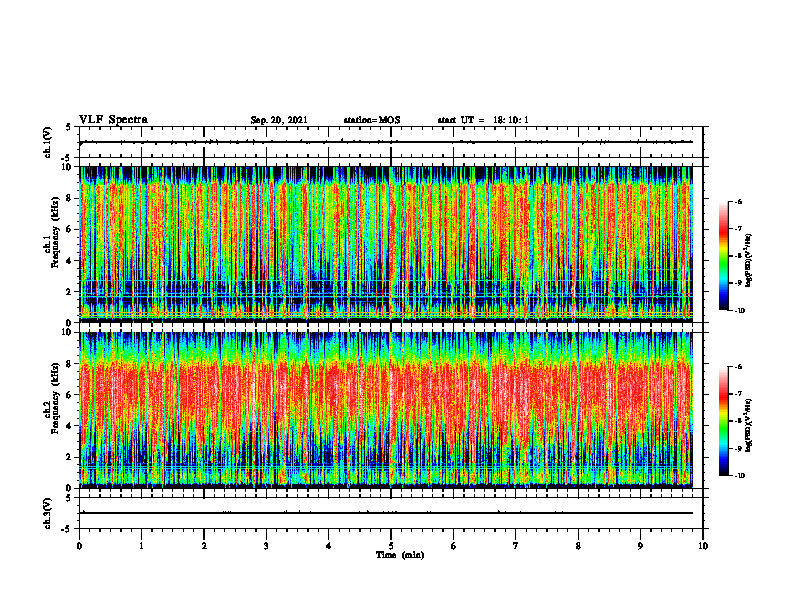Select the "start UT = 18:10:1" text
The image size is (792, 612).
pos(483,120)
